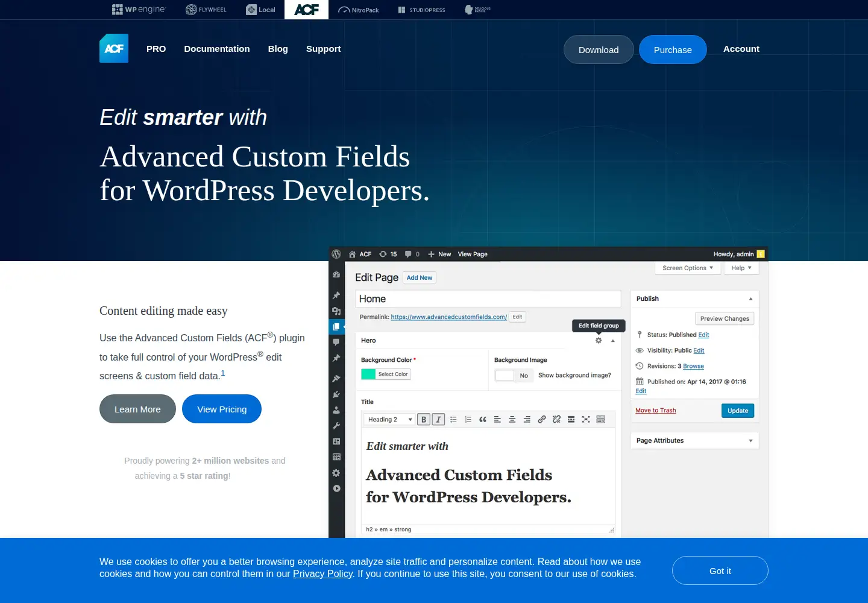Open the Plugins icon in WP sidebar
This screenshot has width=868, height=603.
point(336,394)
